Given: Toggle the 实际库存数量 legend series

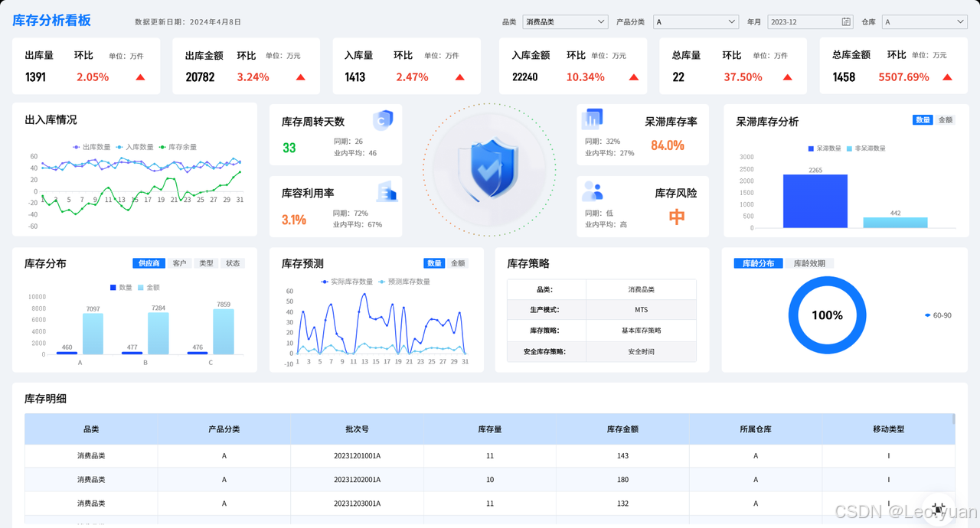Looking at the screenshot, I should (347, 282).
